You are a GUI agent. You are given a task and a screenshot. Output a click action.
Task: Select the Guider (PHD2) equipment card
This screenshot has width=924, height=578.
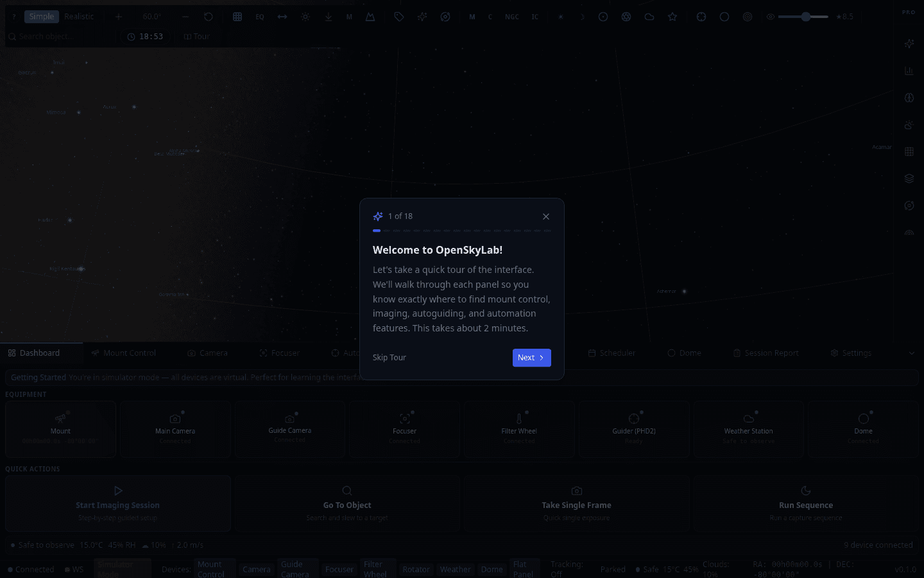(x=634, y=429)
